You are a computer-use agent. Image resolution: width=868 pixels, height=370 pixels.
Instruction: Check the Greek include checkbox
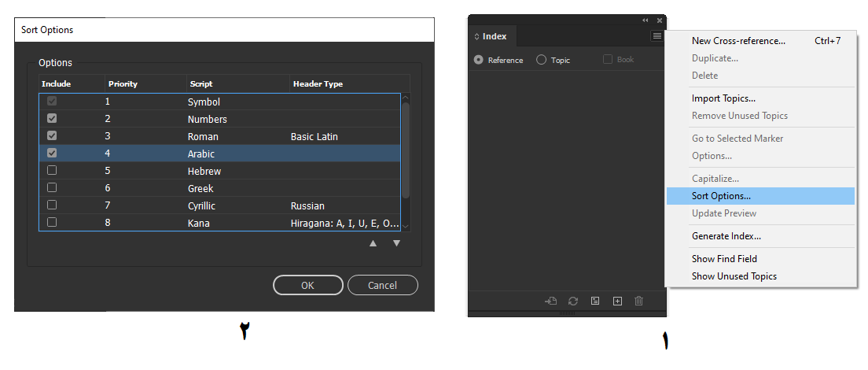(x=52, y=188)
